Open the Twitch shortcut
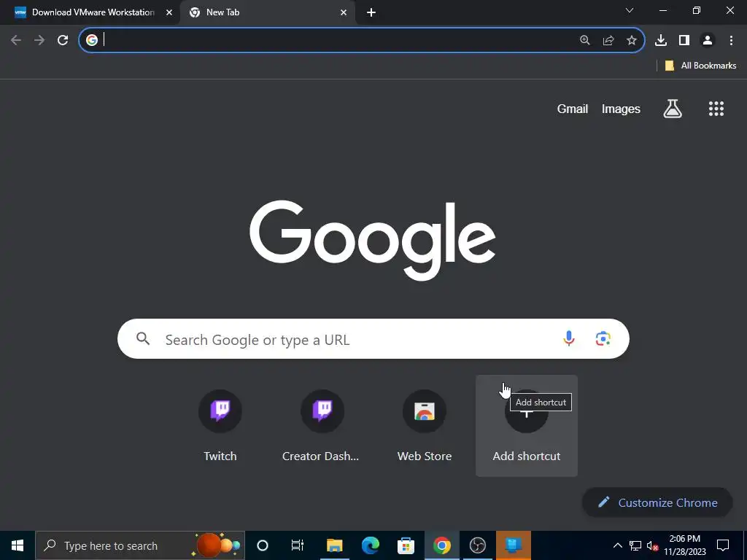The height and width of the screenshot is (560, 747). pos(220,425)
